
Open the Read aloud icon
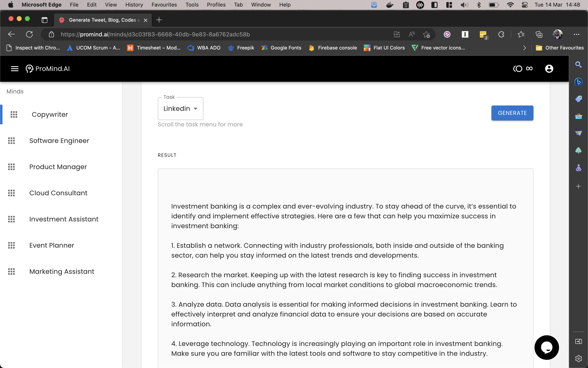click(x=411, y=34)
